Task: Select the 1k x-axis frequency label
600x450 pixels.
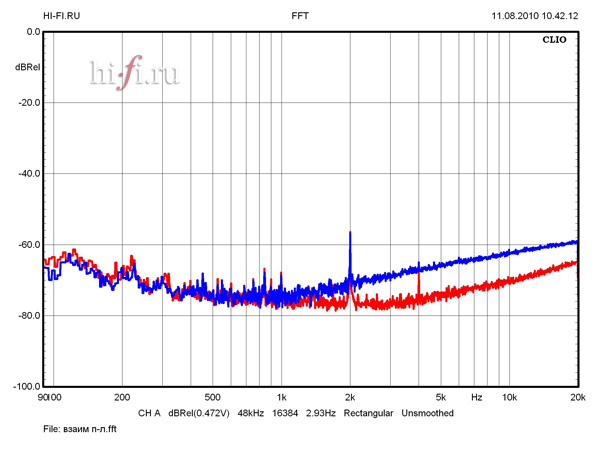Action: 281,397
